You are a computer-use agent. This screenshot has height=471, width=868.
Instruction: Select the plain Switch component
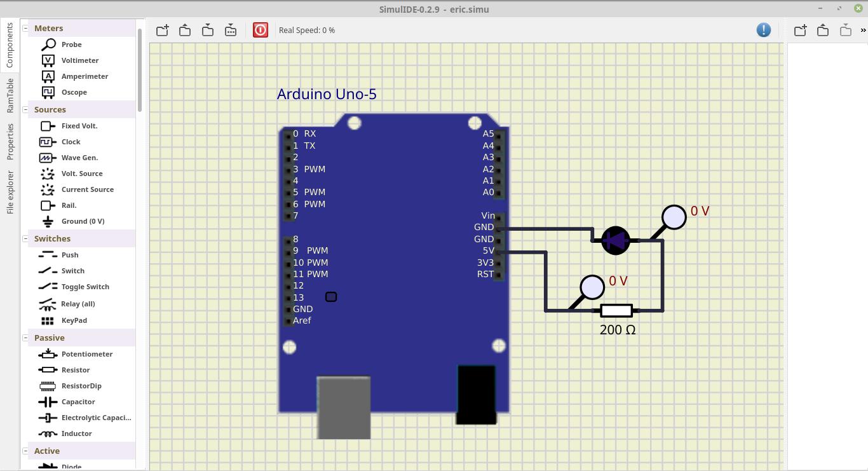tap(72, 271)
